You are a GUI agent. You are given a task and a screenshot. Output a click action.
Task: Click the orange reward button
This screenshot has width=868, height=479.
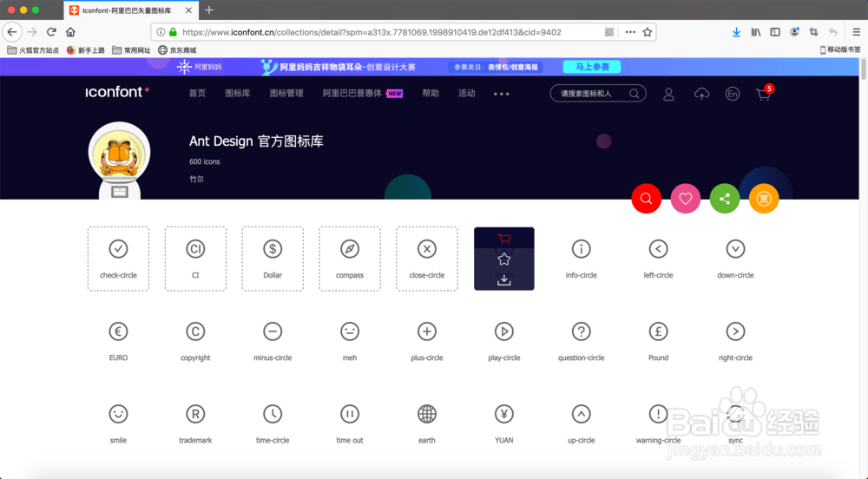pos(764,199)
